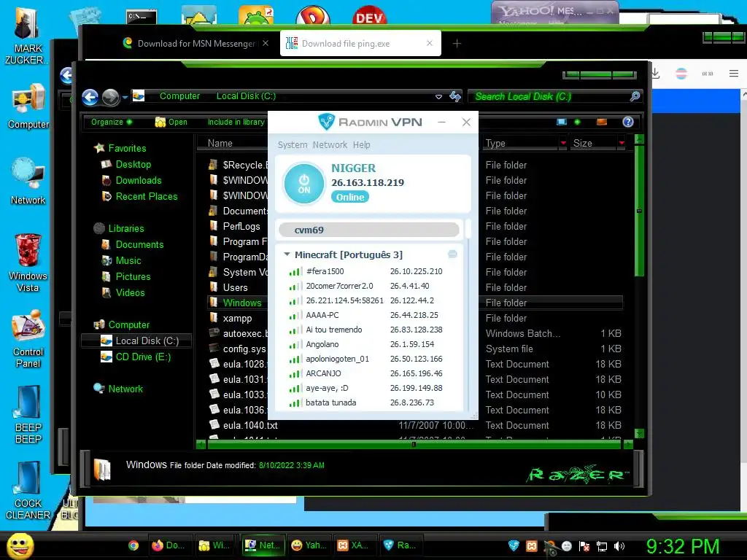Click the browser downloads arrow icon
The image size is (747, 560).
[x=655, y=74]
